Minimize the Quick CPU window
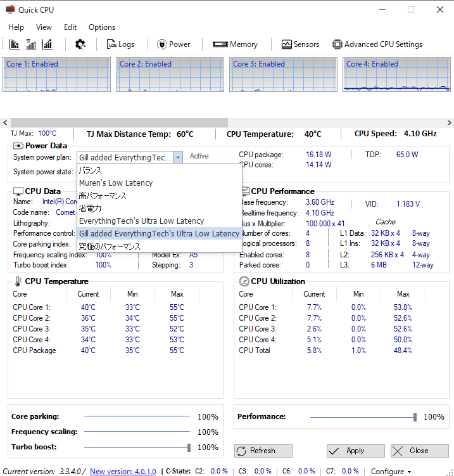Viewport: 454px width, 476px height. [382, 10]
